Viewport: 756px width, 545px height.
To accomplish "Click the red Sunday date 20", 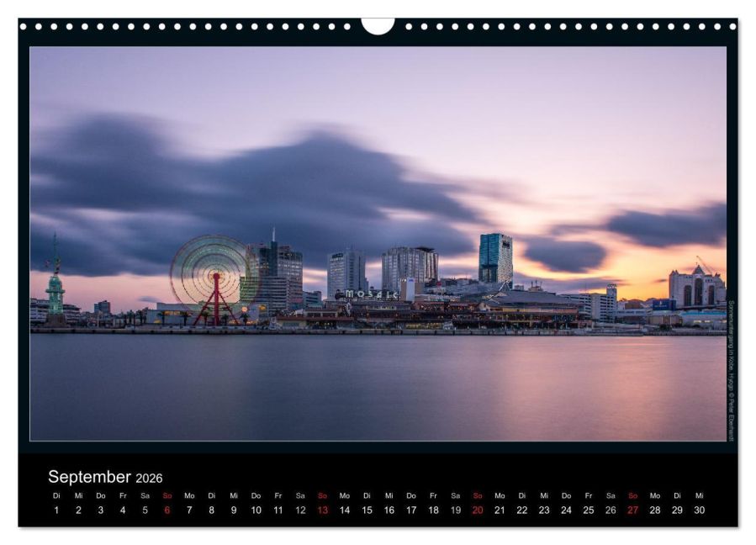I will 477,508.
